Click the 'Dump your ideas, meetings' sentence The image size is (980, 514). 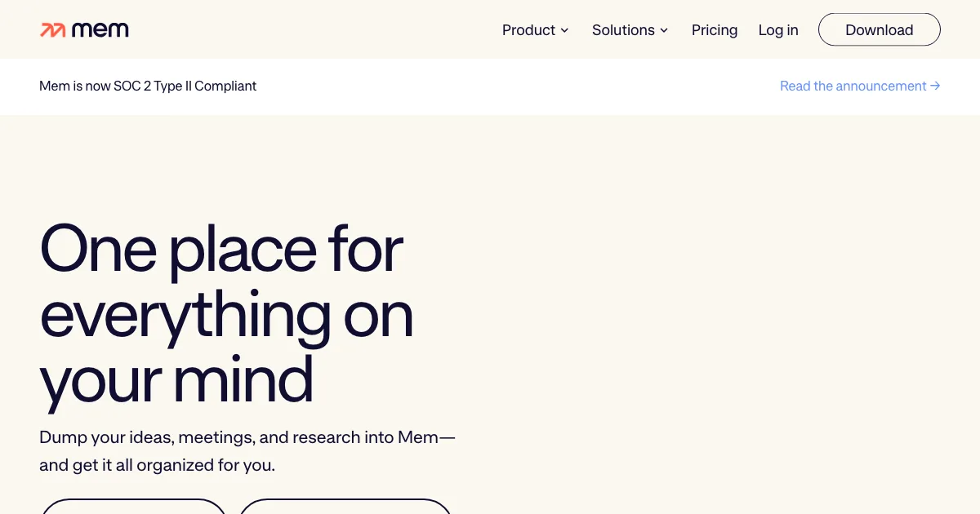(247, 437)
